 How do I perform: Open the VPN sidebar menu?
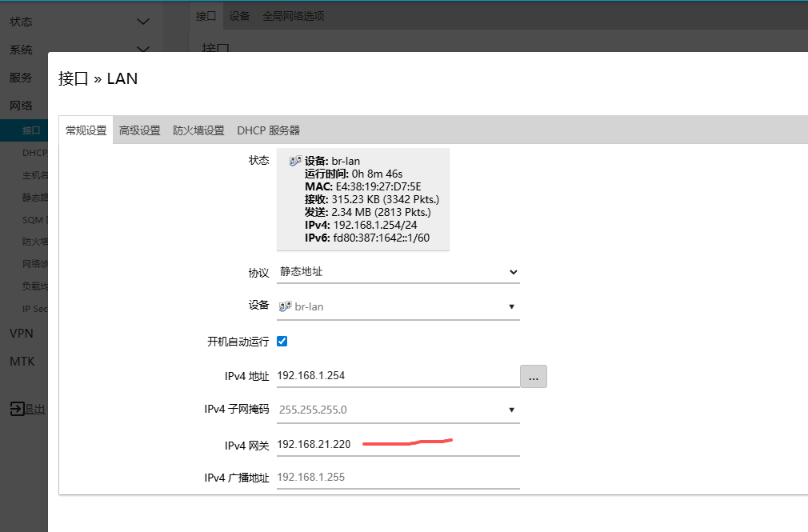(x=22, y=333)
